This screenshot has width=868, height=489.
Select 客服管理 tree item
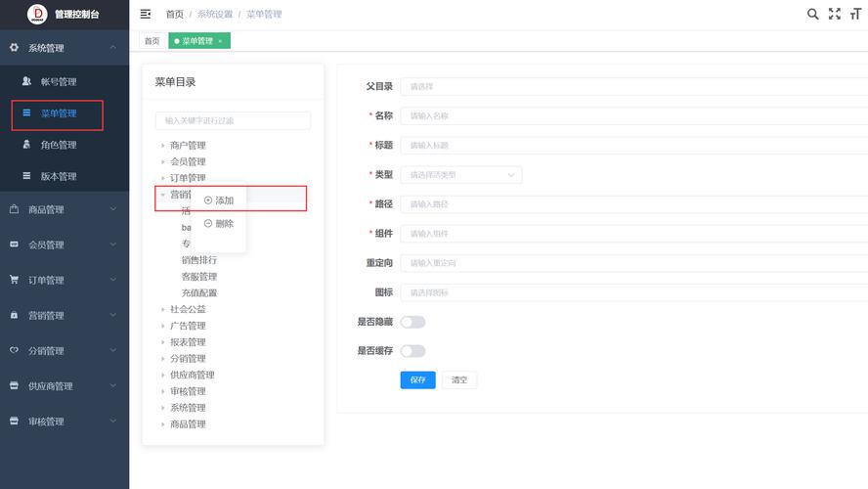tap(199, 277)
